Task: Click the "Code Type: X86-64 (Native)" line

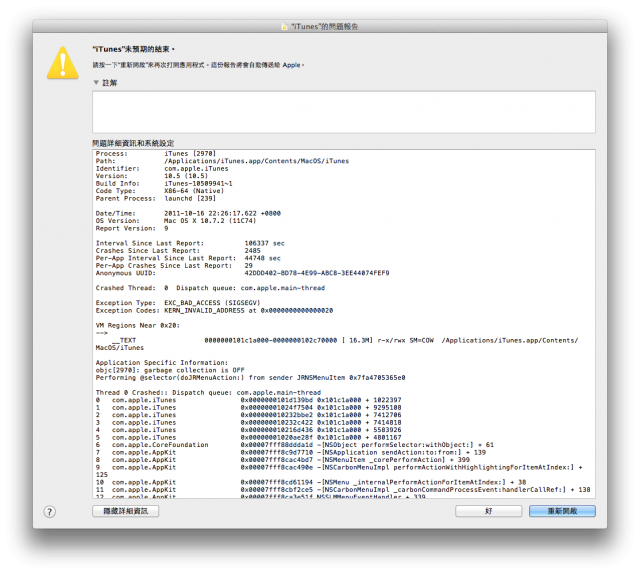Action: click(160, 191)
